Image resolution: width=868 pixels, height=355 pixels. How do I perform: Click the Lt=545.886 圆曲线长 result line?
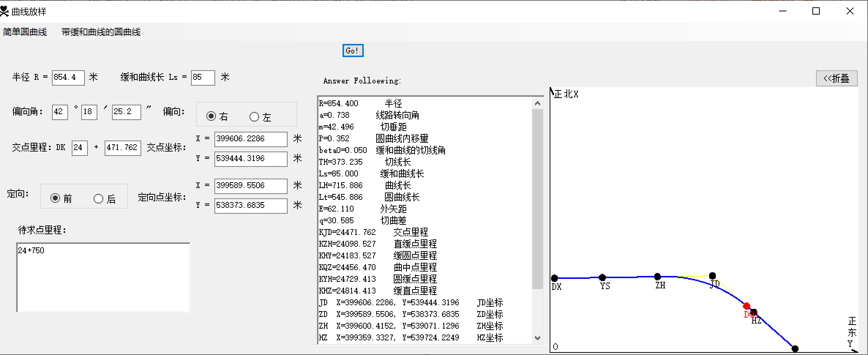(x=369, y=197)
